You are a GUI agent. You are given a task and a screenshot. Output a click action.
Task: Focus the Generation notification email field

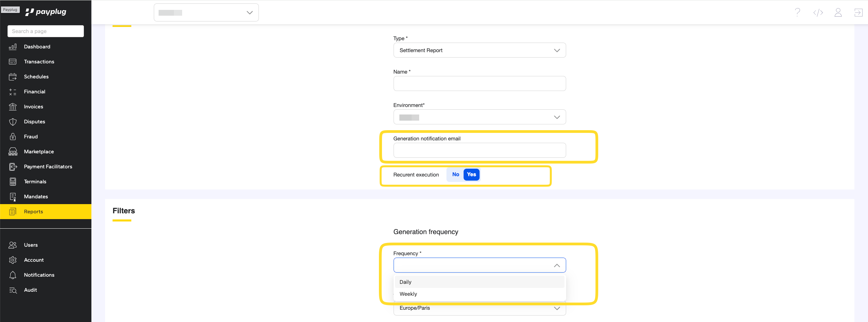pos(479,151)
